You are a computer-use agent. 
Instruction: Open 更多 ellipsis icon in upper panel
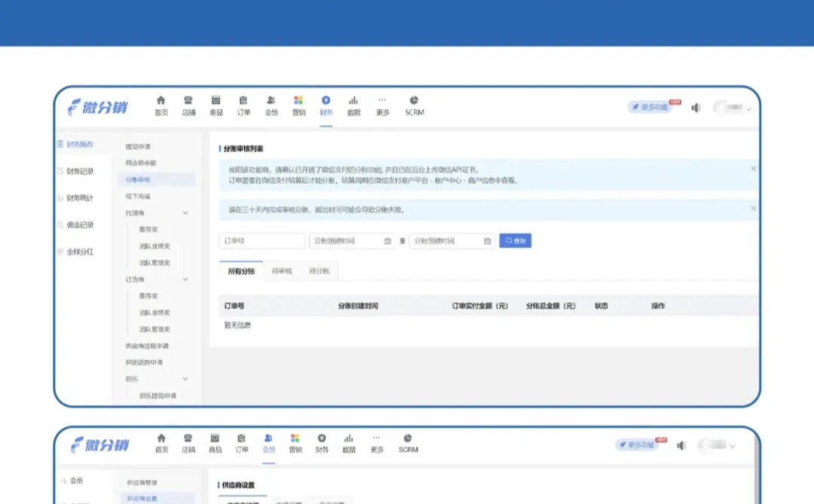point(382,99)
